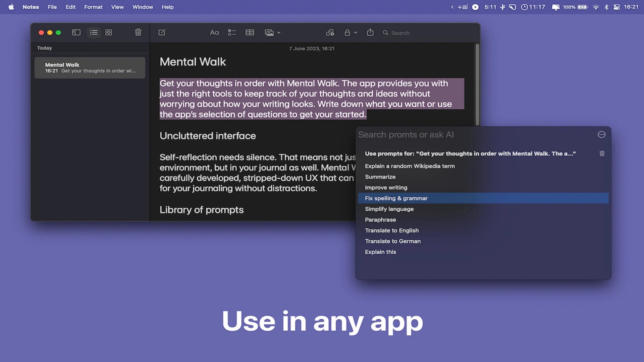This screenshot has height=362, width=644.
Task: Open the Format menu
Action: point(93,7)
